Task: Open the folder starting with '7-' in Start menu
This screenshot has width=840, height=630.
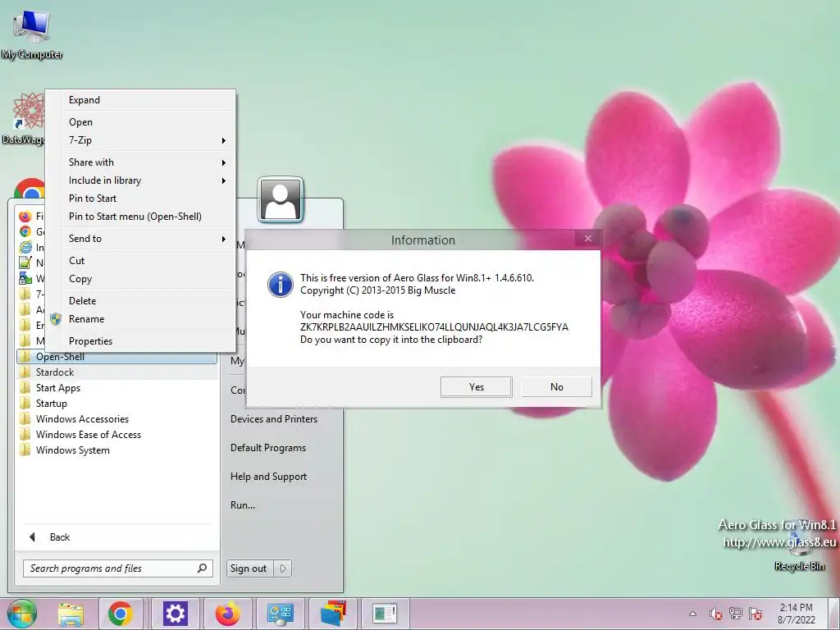Action: [31, 294]
